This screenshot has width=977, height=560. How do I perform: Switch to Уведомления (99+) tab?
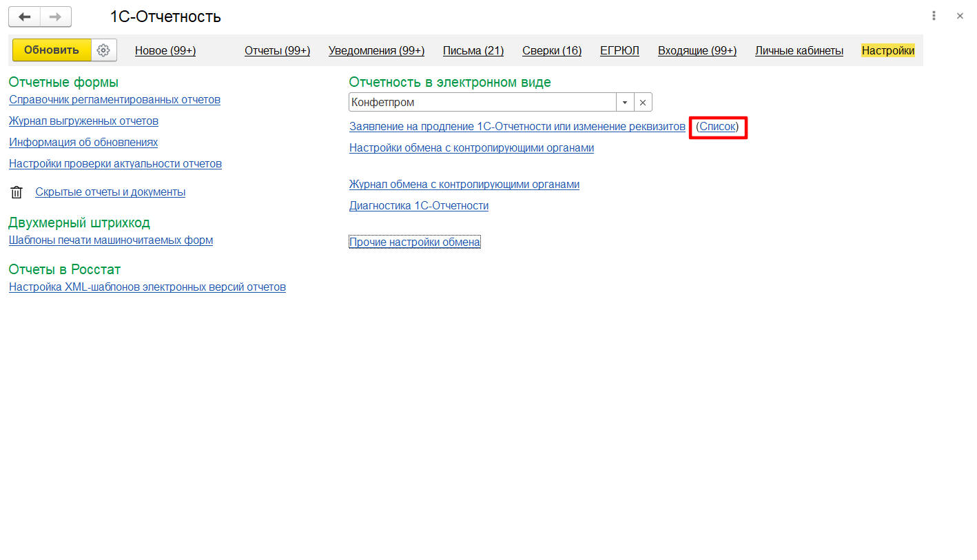pyautogui.click(x=376, y=51)
